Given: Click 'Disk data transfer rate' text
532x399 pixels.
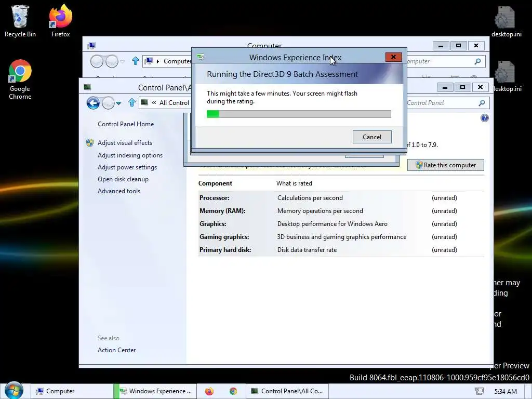Looking at the screenshot, I should (307, 250).
